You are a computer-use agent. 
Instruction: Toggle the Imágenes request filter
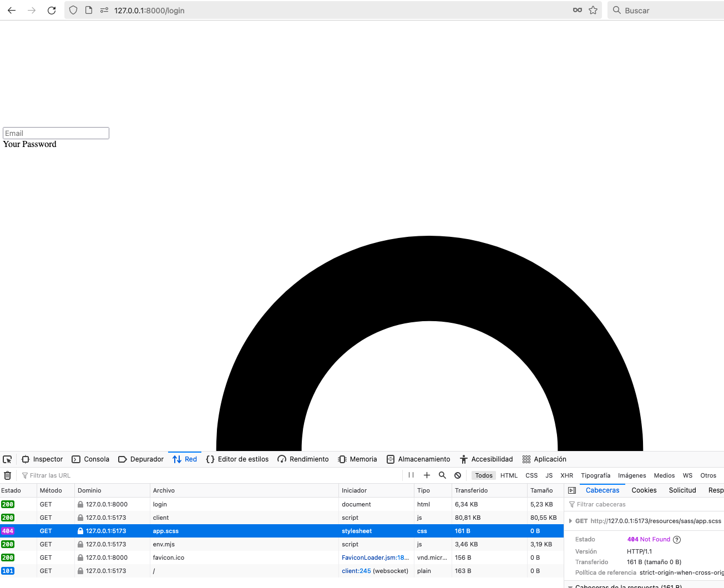pos(632,475)
